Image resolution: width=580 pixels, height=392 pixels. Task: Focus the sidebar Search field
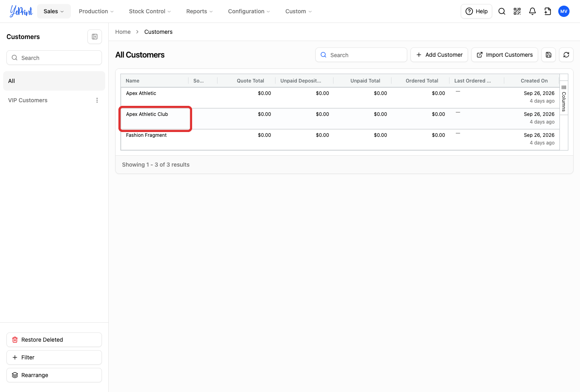point(54,58)
